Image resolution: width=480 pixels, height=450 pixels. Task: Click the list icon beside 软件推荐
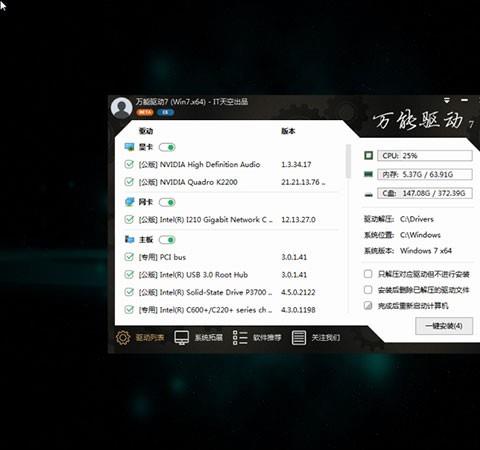240,338
